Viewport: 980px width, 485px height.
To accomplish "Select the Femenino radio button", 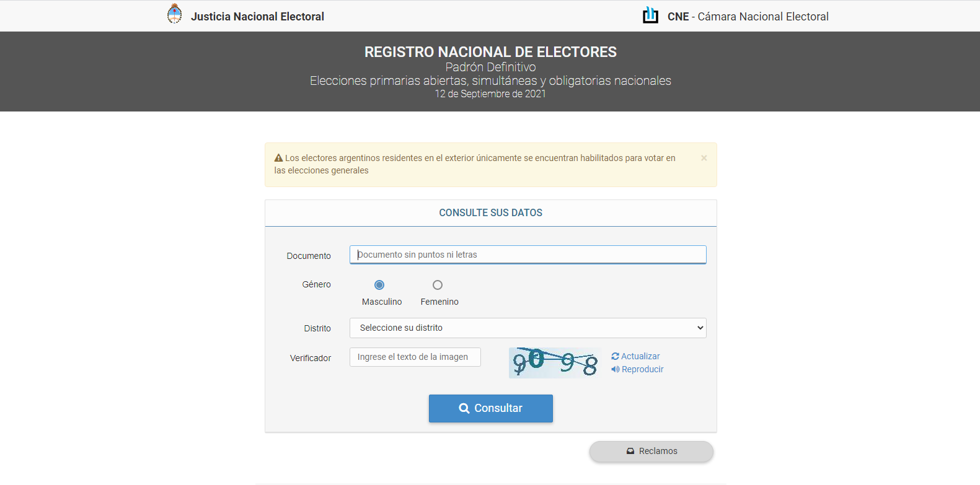I will click(x=438, y=285).
